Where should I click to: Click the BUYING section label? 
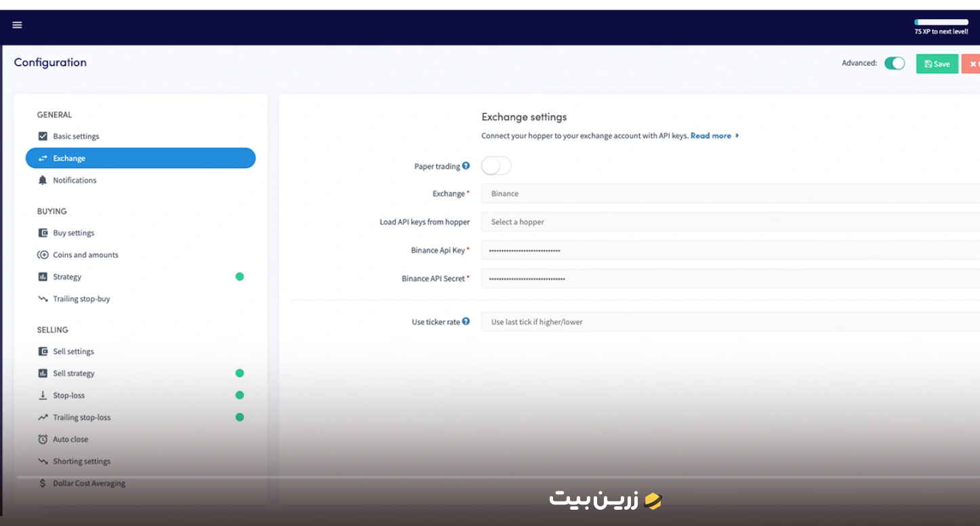point(52,211)
